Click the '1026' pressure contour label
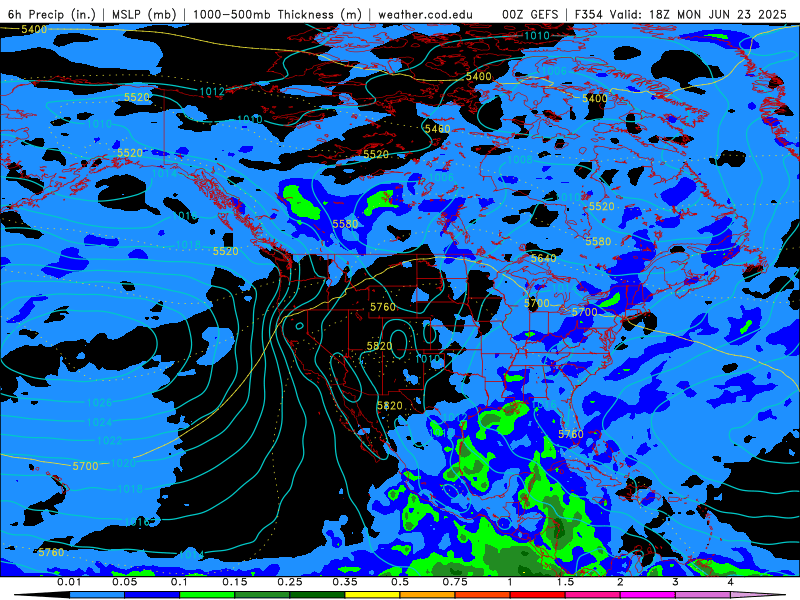 [x=99, y=403]
